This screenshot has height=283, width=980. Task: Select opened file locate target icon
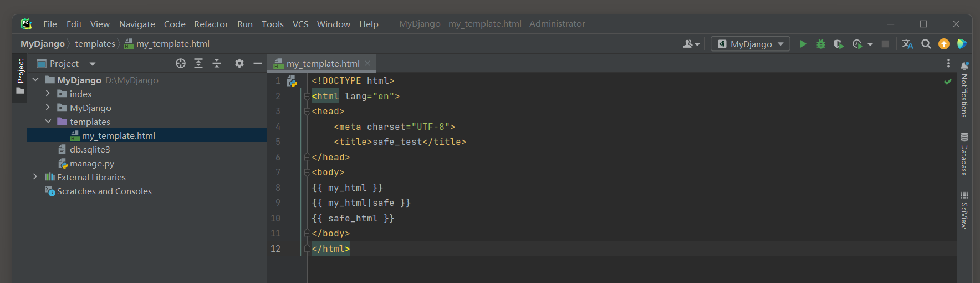pyautogui.click(x=181, y=63)
